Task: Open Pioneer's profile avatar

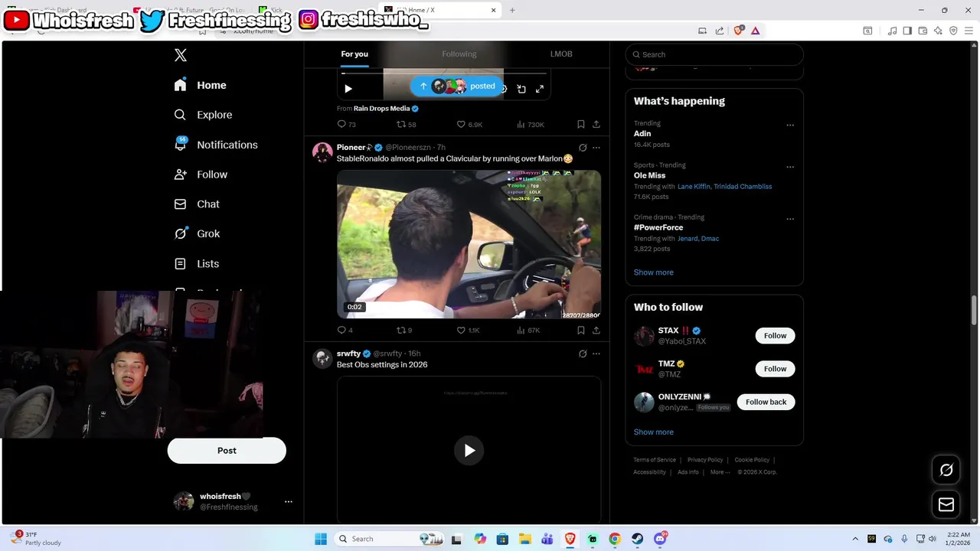Action: pyautogui.click(x=322, y=152)
